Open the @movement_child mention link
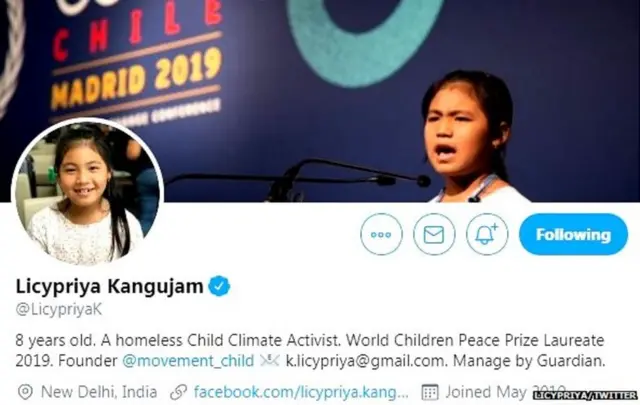 click(x=188, y=361)
